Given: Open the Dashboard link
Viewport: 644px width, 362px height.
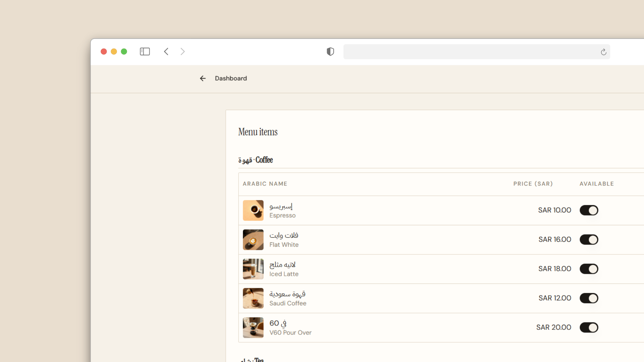Looking at the screenshot, I should point(231,78).
